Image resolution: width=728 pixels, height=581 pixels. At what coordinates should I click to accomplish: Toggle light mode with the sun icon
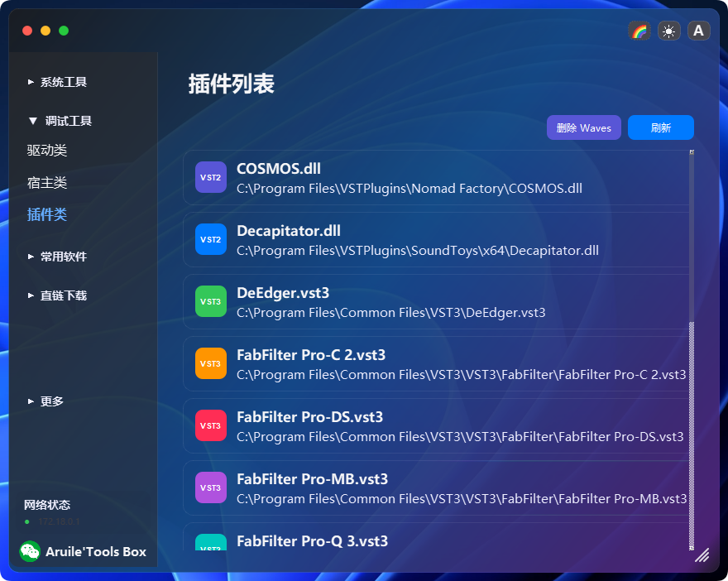click(x=669, y=31)
